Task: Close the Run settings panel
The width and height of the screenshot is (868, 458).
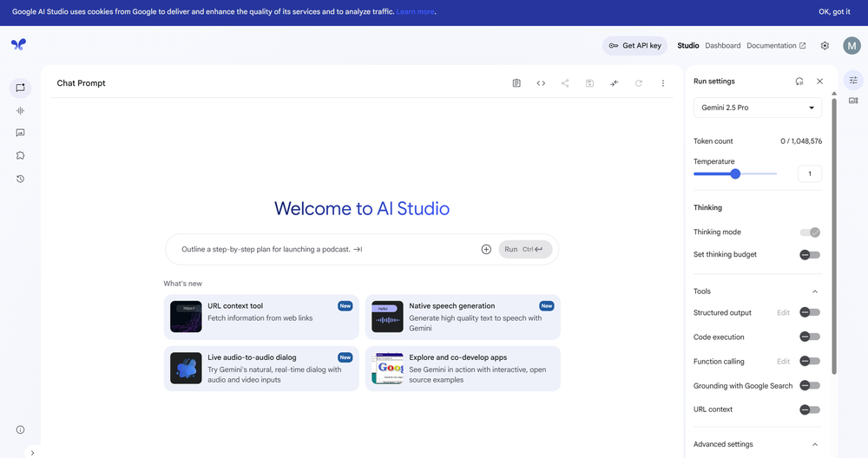Action: [x=820, y=82]
